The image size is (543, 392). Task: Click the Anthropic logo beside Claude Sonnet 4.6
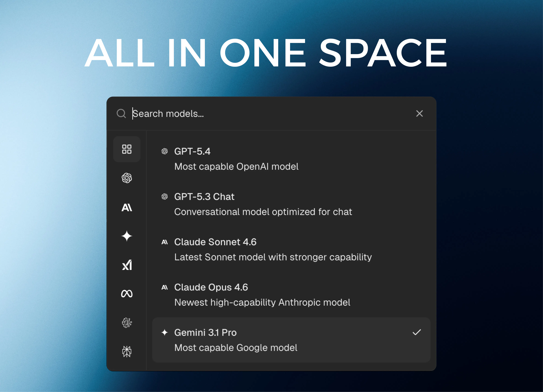tap(165, 242)
